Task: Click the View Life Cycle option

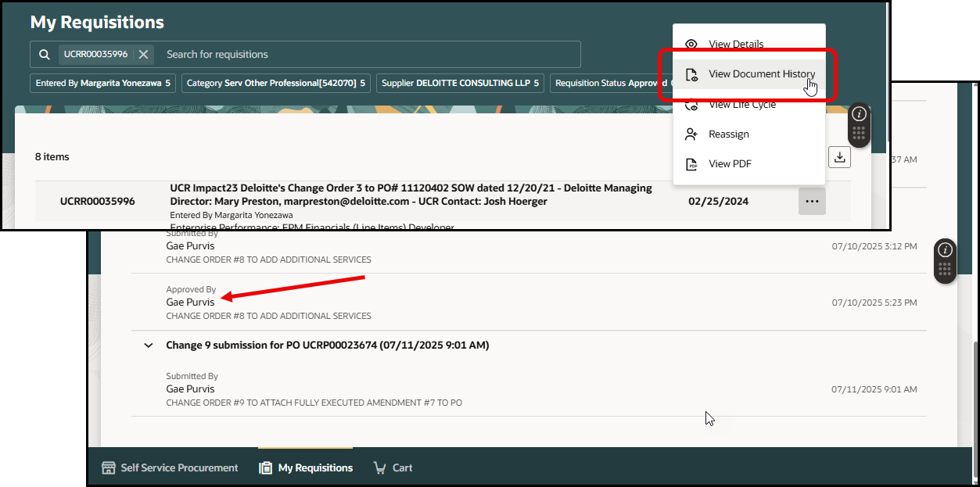Action: coord(739,104)
